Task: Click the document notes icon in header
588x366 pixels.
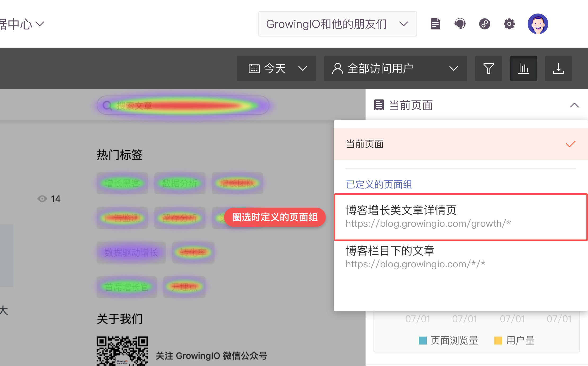Action: pyautogui.click(x=435, y=24)
